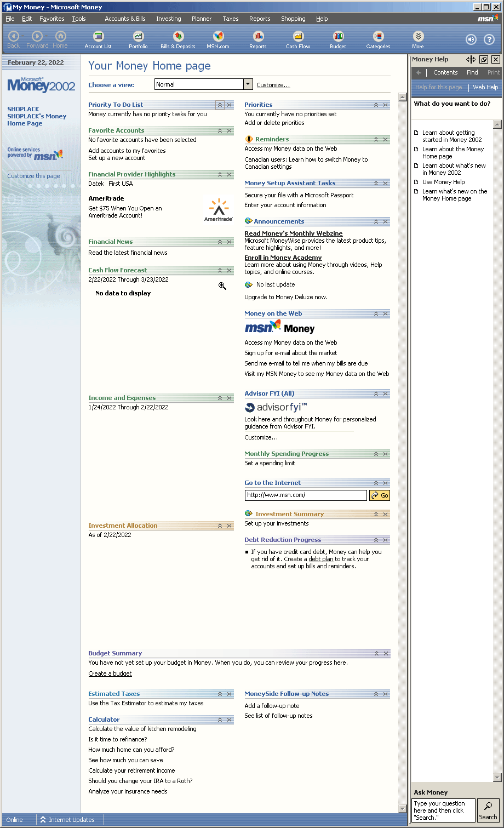
Task: Click the Go button next to URL field
Action: tap(380, 495)
